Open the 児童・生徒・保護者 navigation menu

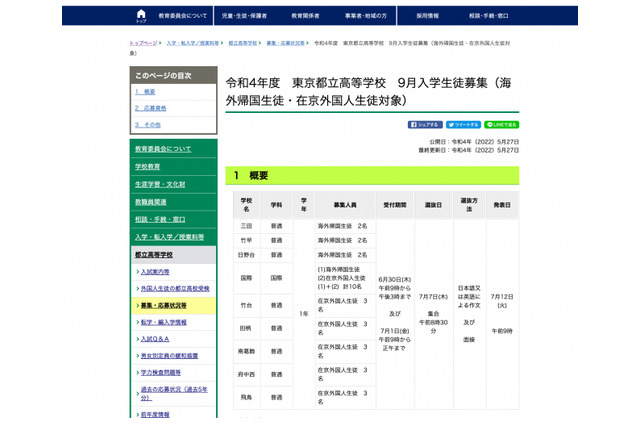pyautogui.click(x=244, y=16)
